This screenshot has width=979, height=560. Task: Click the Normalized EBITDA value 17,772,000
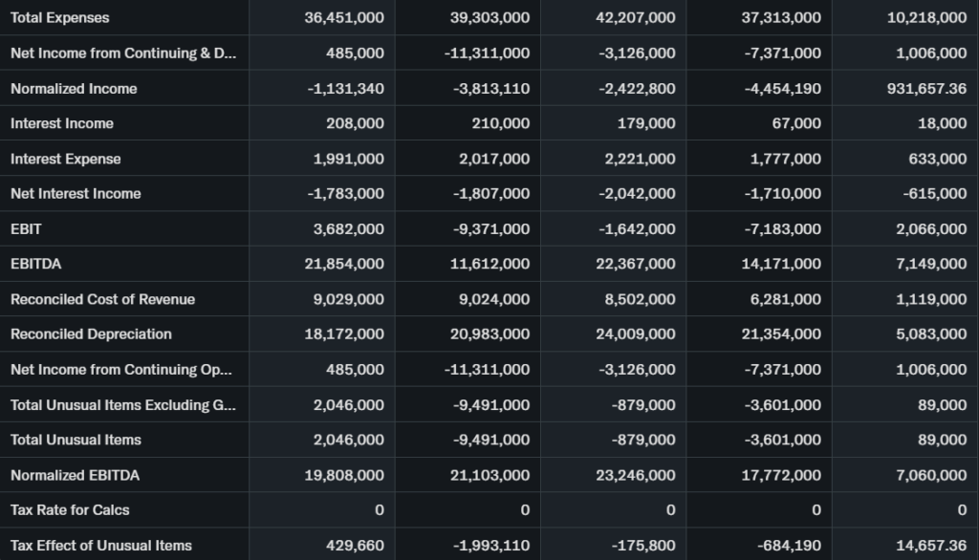pyautogui.click(x=780, y=475)
